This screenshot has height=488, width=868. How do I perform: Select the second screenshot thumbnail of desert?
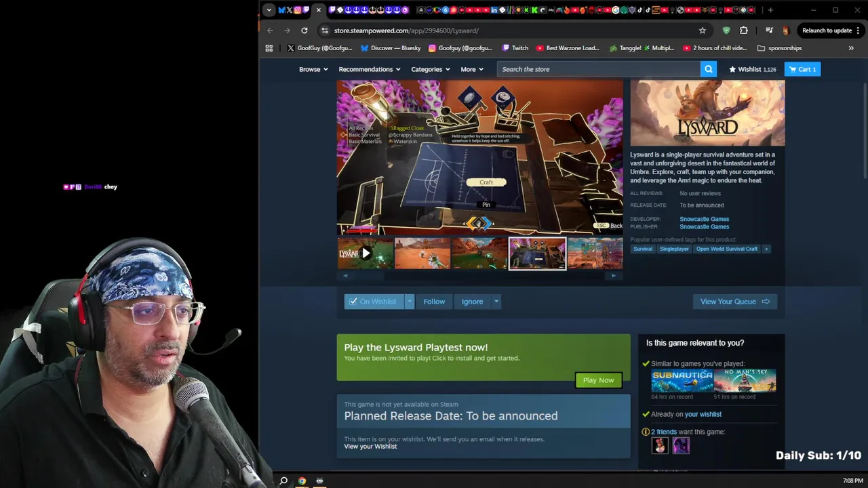pyautogui.click(x=422, y=253)
